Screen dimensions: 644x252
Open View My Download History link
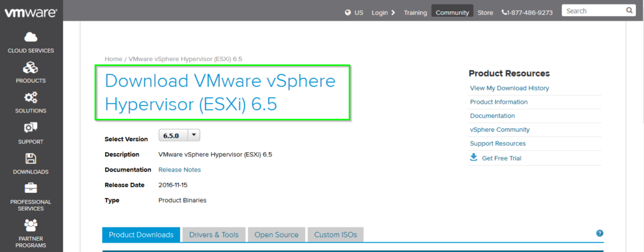pyautogui.click(x=509, y=88)
